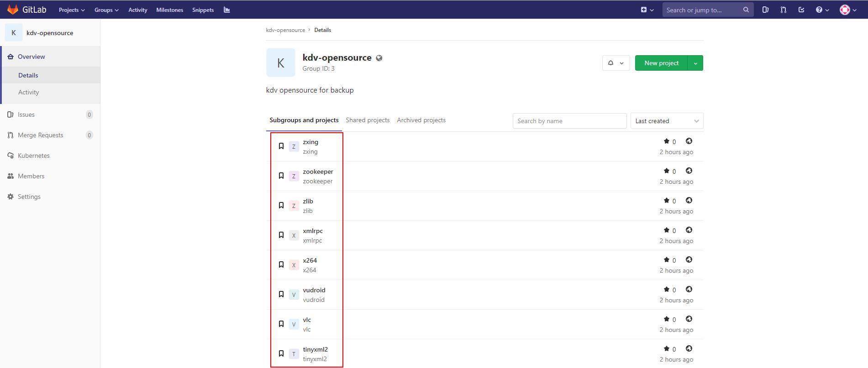868x368 pixels.
Task: Click the GitLab fox logo
Action: coord(13,10)
